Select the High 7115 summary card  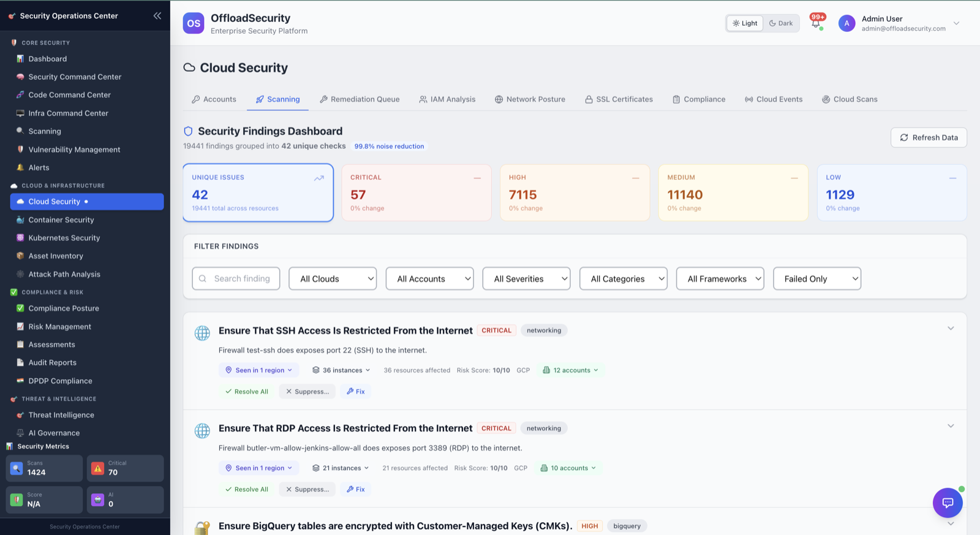[575, 192]
